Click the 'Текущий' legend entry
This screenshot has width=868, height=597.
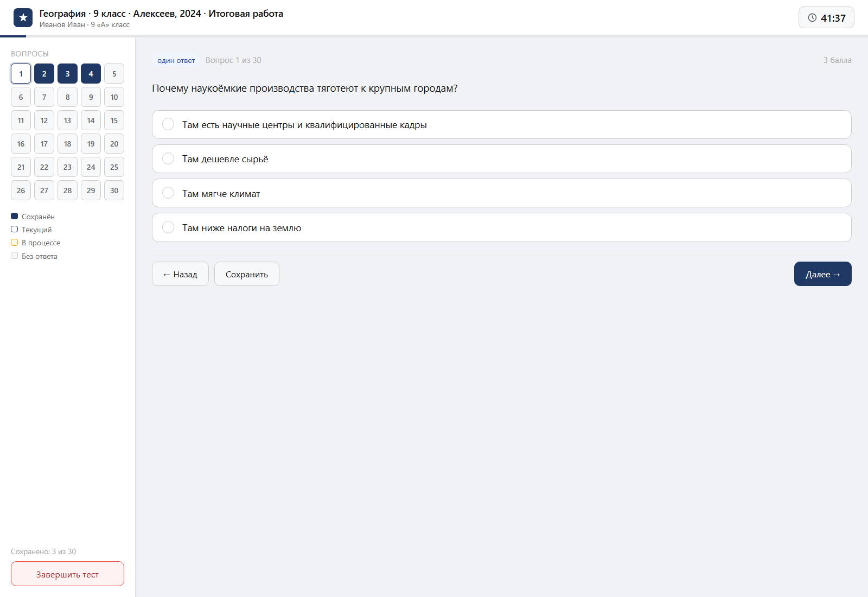point(31,230)
